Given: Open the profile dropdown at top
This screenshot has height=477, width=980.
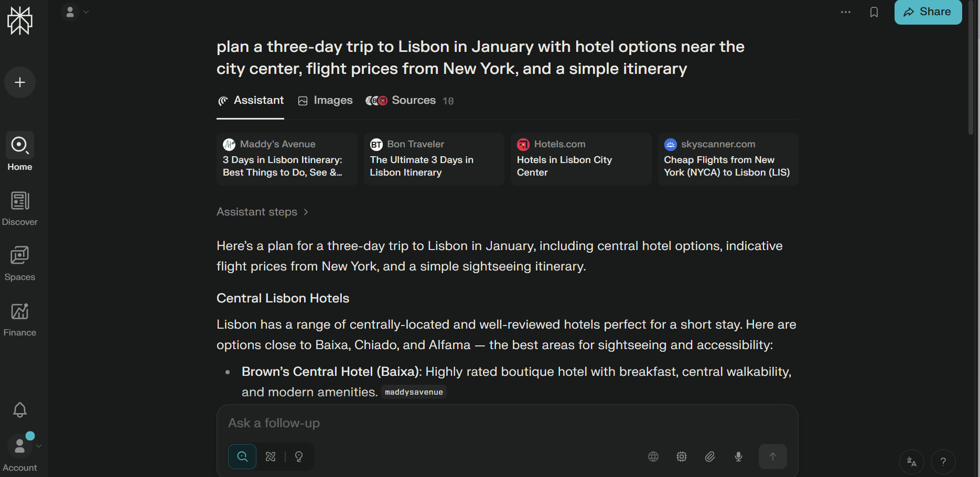Looking at the screenshot, I should coord(76,12).
